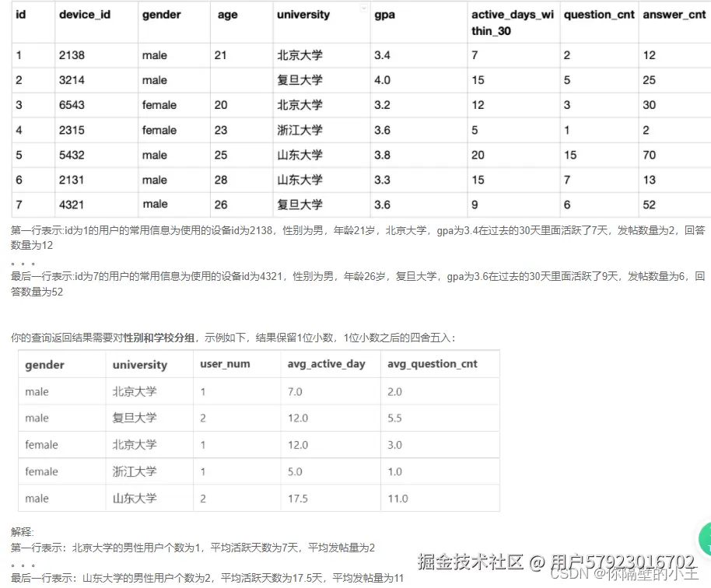
Task: Select the 'id' column header
Action: tap(21, 15)
